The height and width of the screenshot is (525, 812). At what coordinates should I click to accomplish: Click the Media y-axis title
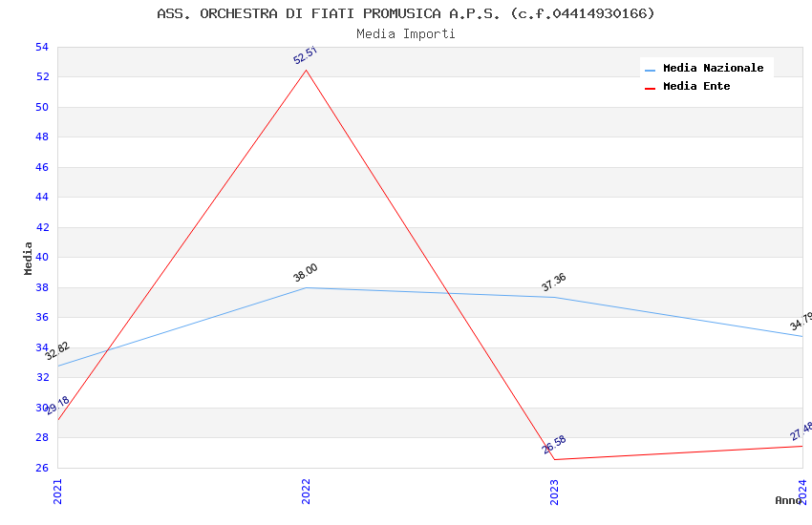tap(29, 258)
